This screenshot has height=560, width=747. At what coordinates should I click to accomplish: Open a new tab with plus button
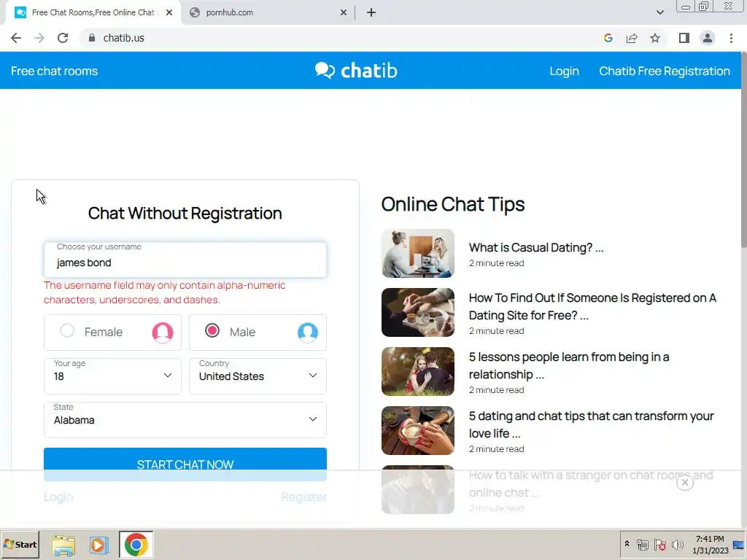(371, 12)
